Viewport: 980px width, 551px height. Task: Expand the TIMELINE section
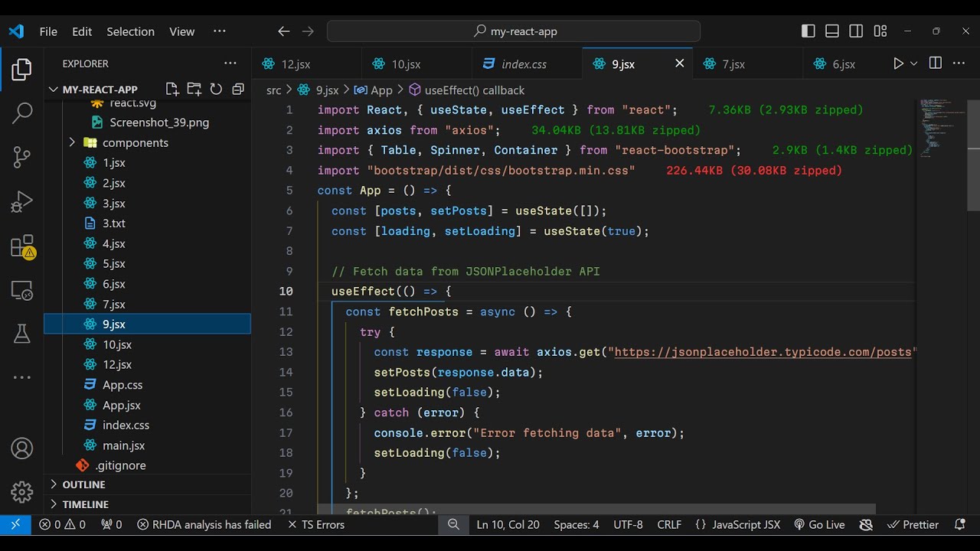(147, 504)
